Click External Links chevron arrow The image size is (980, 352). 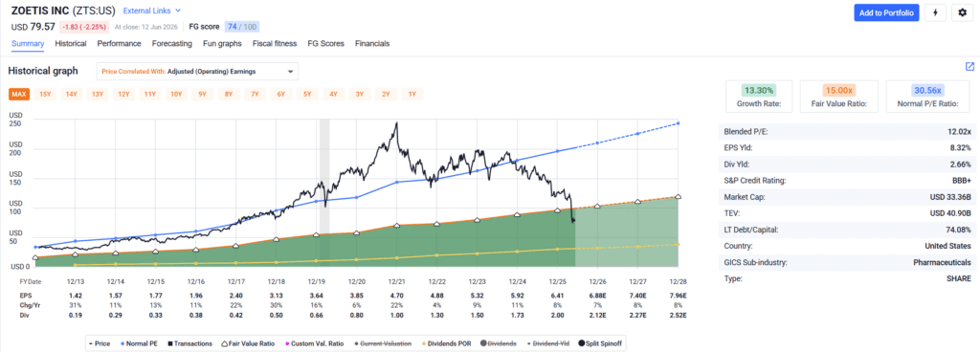coord(178,11)
